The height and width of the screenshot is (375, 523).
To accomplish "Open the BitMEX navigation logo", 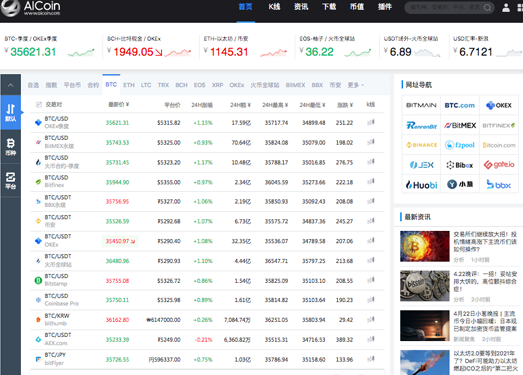I will (x=460, y=125).
